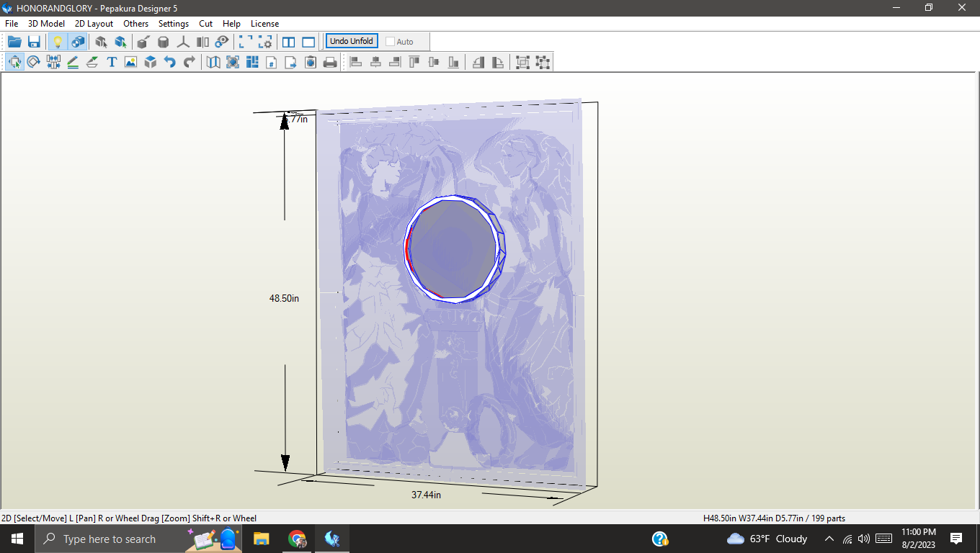Open the 2D Layout menu
The image size is (980, 553).
[x=94, y=24]
